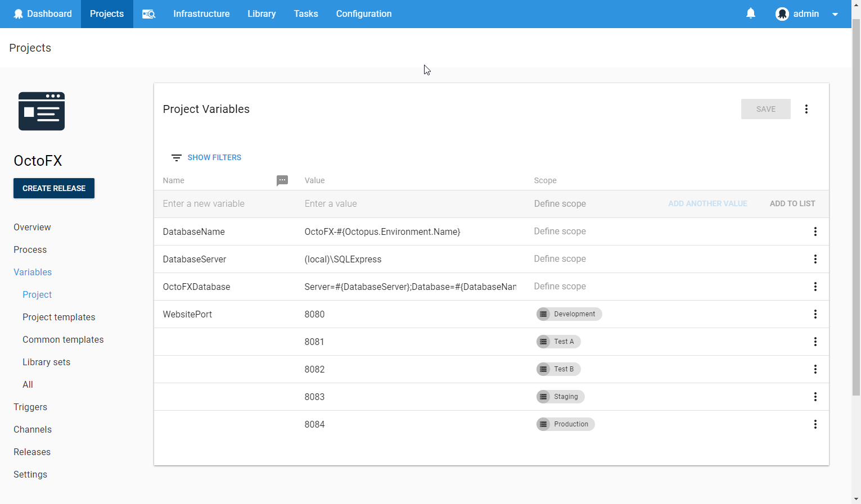The height and width of the screenshot is (504, 861).
Task: Click the notifications bell icon
Action: tap(751, 13)
